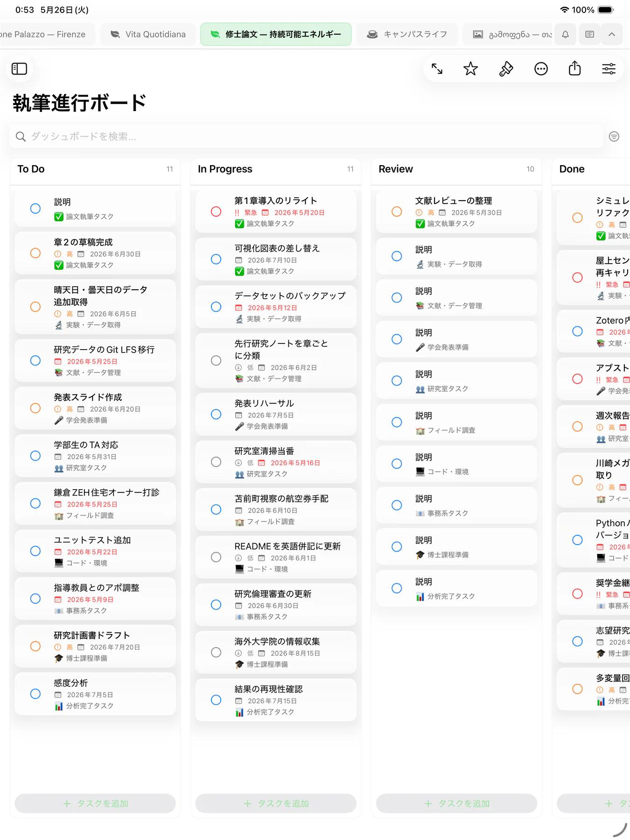Click the Review column header
The width and height of the screenshot is (630, 840).
tap(456, 169)
